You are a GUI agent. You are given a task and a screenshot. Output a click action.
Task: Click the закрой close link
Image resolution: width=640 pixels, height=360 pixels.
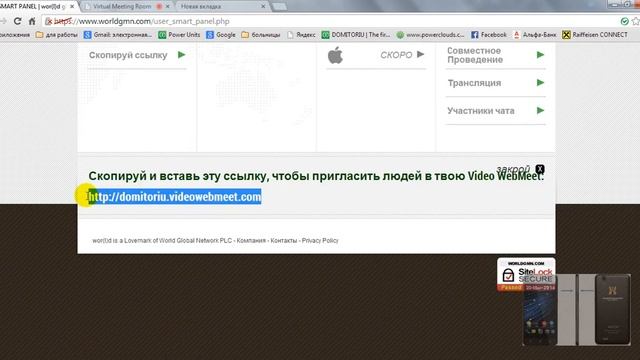(513, 169)
